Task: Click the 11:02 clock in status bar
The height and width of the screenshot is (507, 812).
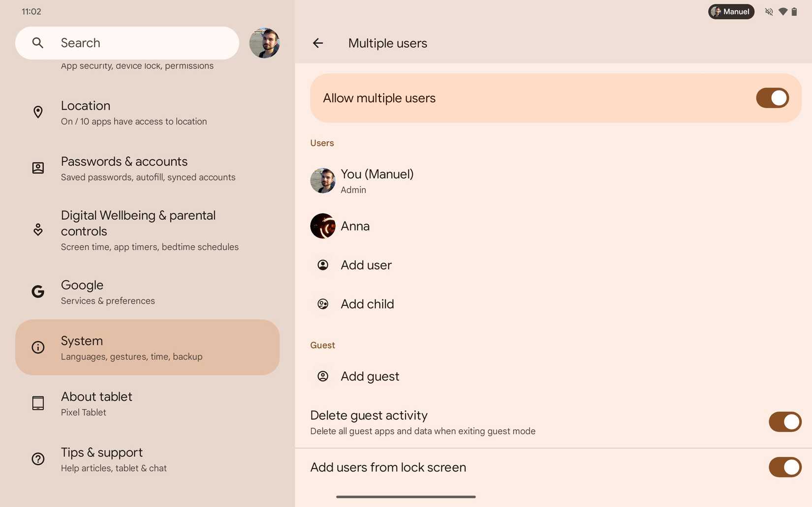Action: [x=31, y=12]
